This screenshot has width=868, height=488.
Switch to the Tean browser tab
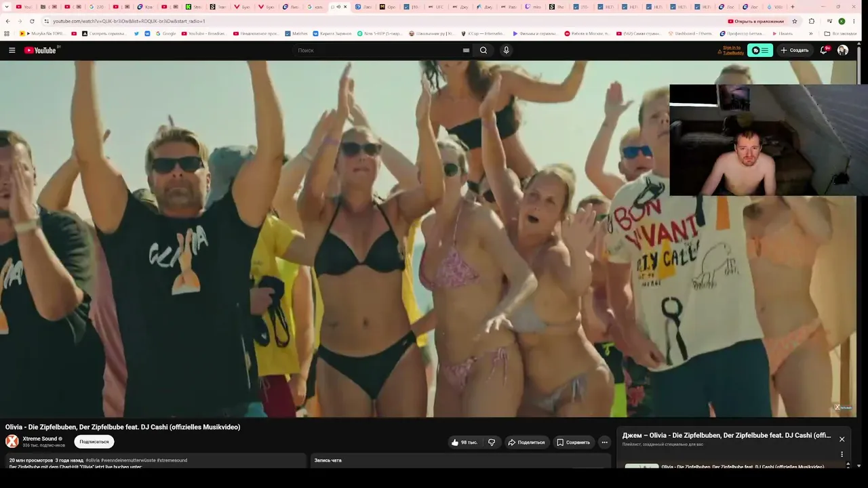218,7
